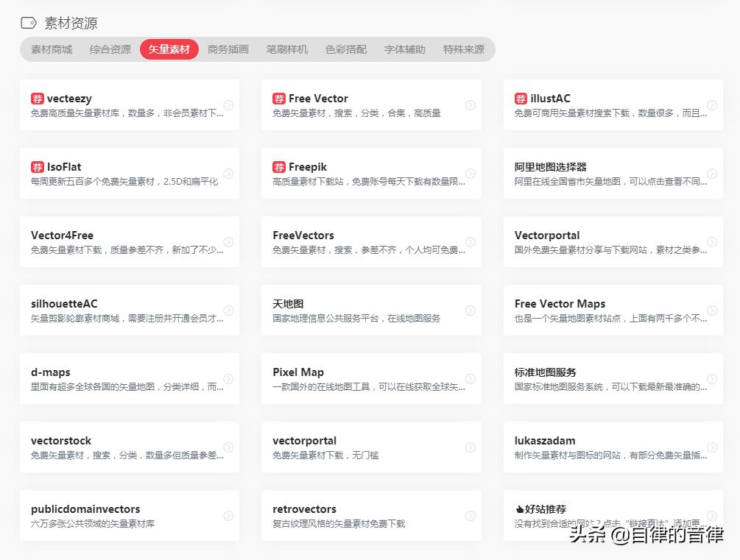
Task: Expand the chevron on the 天地图 card
Action: 470,310
